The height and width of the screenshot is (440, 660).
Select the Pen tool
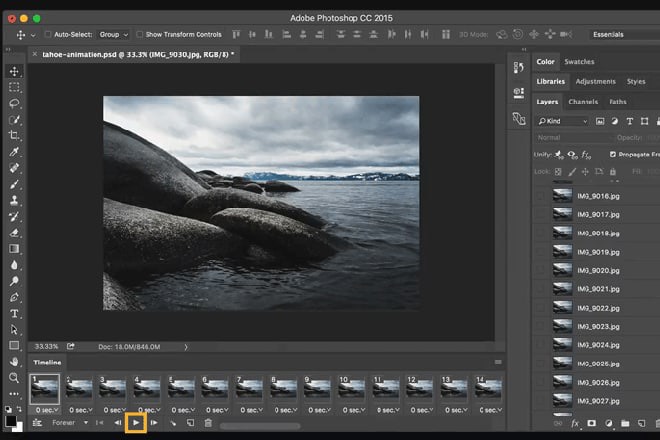coord(14,297)
